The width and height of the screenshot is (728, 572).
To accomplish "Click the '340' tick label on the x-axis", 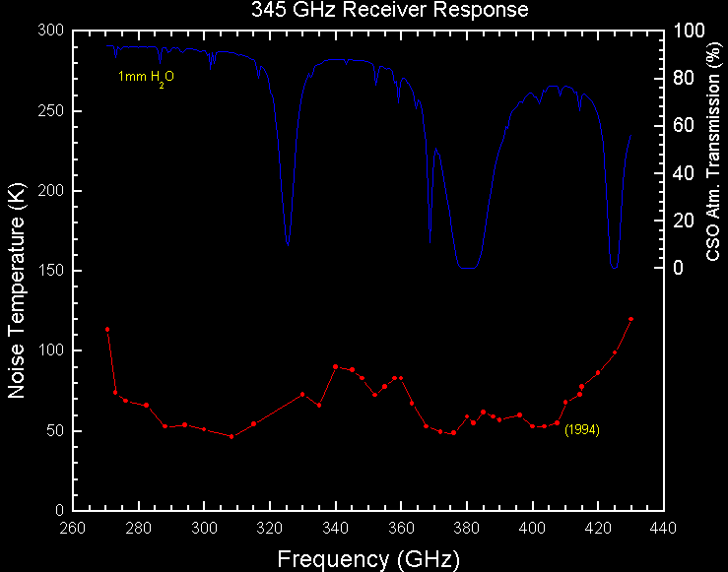I will tap(335, 529).
